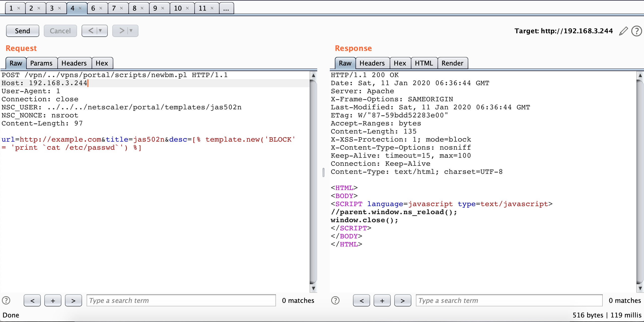Open the response Render tab
The width and height of the screenshot is (644, 322).
point(452,63)
